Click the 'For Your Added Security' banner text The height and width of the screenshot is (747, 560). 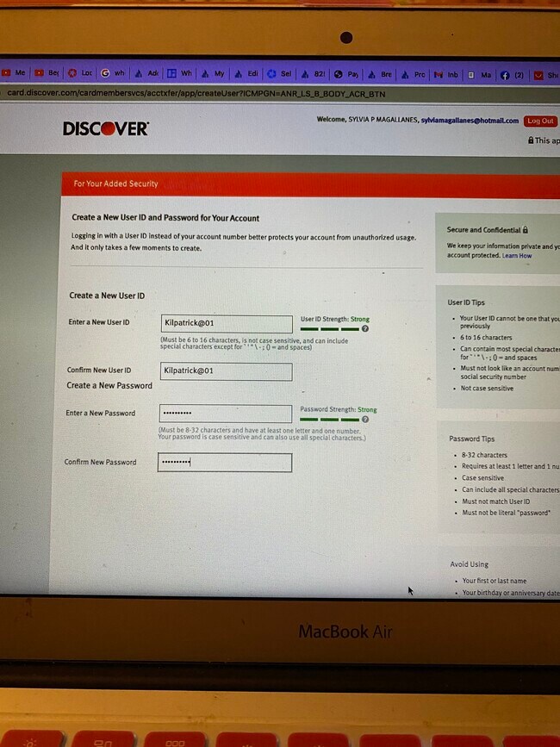pyautogui.click(x=115, y=184)
